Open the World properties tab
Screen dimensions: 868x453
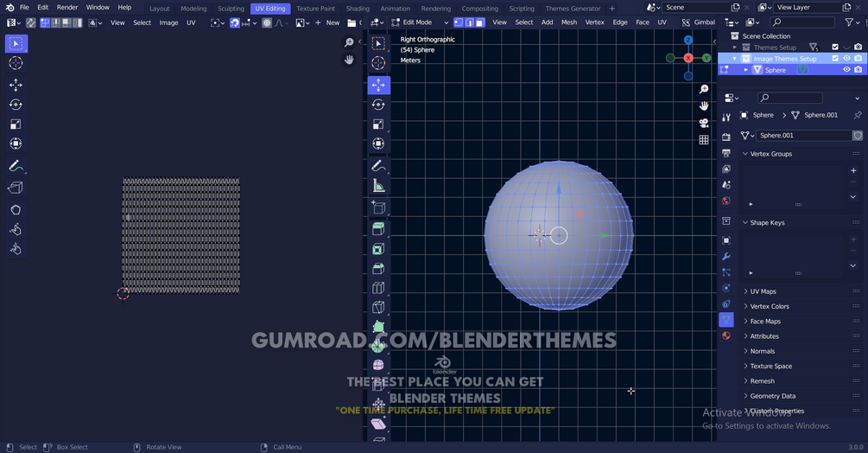pyautogui.click(x=726, y=201)
